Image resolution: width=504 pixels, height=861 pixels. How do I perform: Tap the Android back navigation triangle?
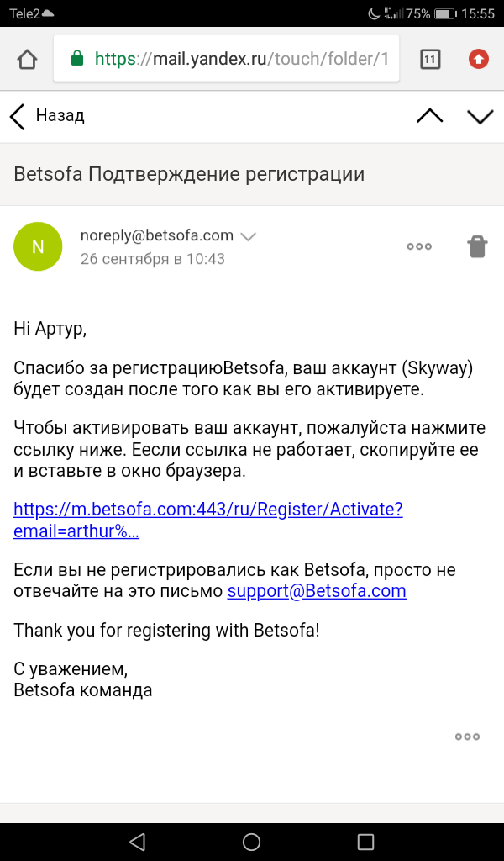[x=138, y=841]
